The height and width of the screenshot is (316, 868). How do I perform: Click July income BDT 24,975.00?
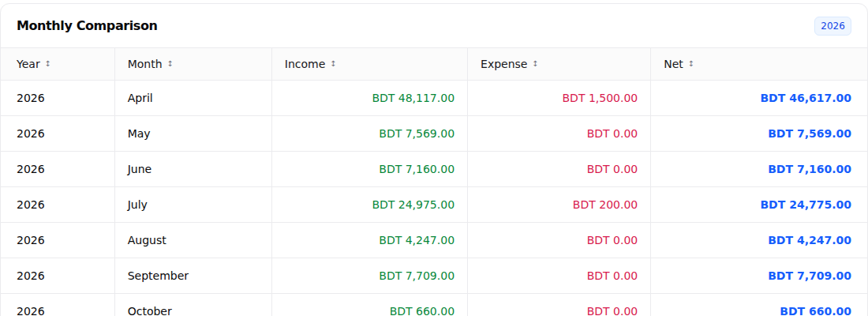pyautogui.click(x=413, y=205)
